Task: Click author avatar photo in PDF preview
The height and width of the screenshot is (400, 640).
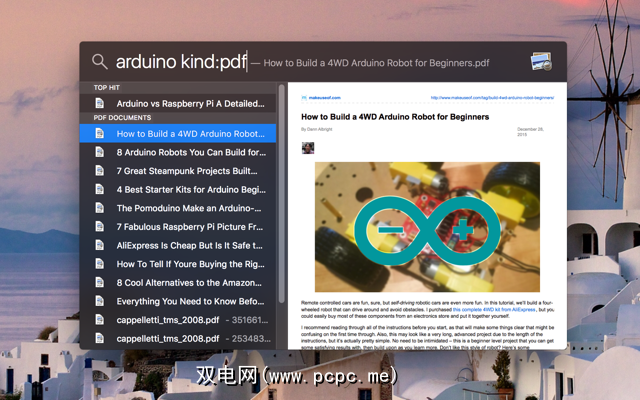Action: pos(308,148)
